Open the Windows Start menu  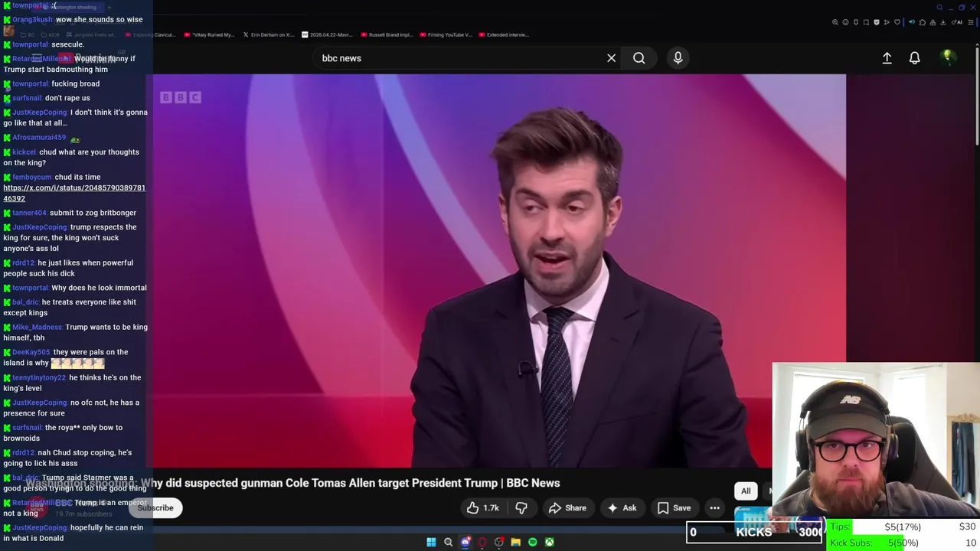click(x=431, y=542)
